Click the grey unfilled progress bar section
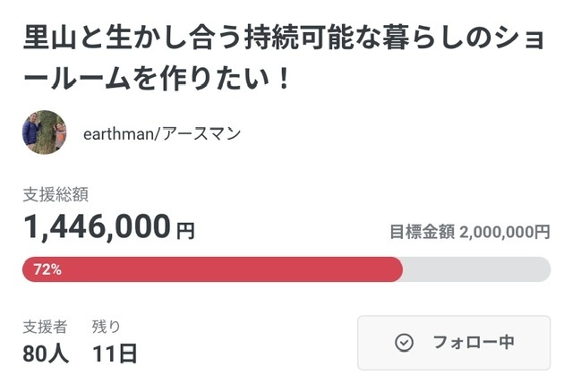The image size is (573, 392). click(476, 269)
